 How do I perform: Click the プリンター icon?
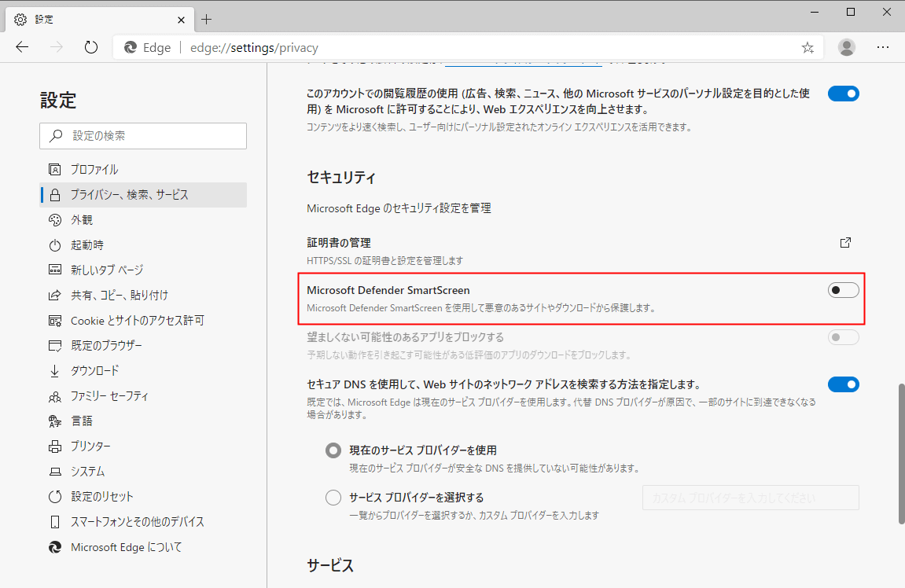[55, 447]
